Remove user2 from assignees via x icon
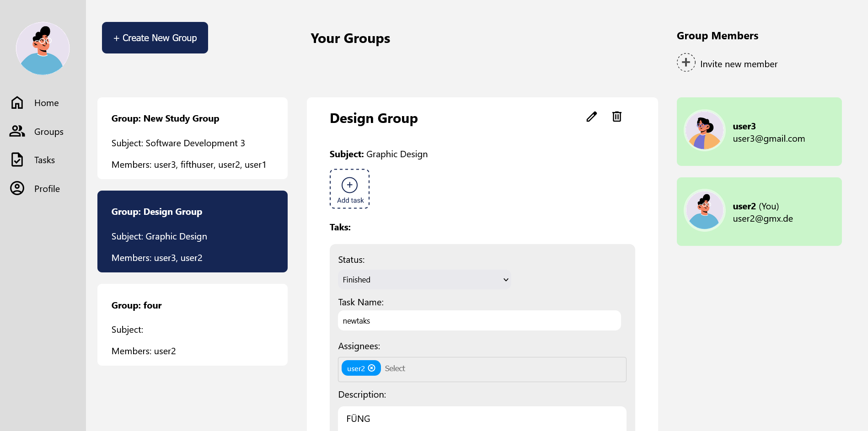The image size is (868, 431). coord(372,368)
